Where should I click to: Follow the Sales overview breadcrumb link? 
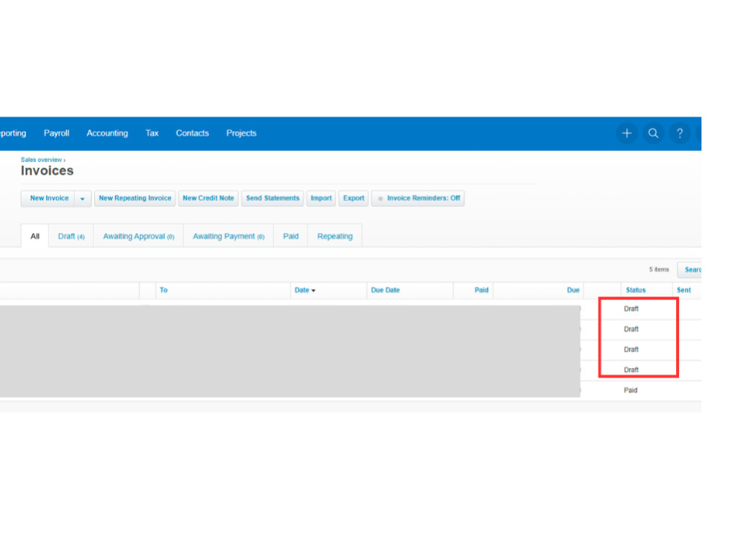41,160
